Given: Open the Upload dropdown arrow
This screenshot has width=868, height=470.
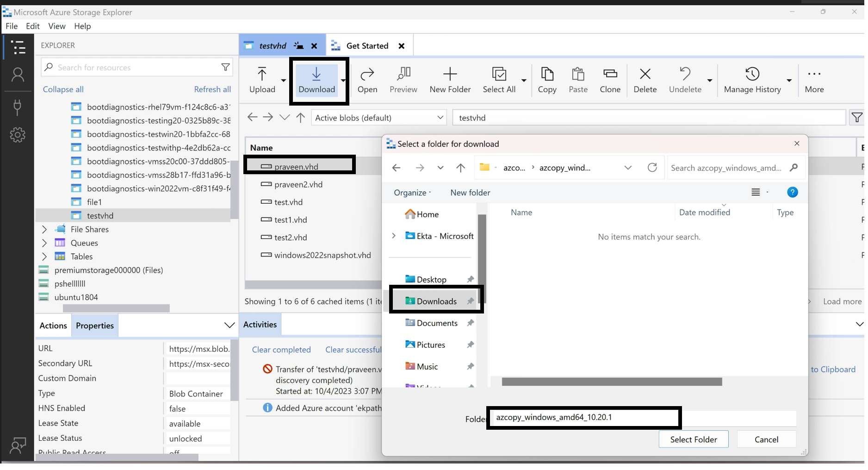Looking at the screenshot, I should [x=284, y=81].
